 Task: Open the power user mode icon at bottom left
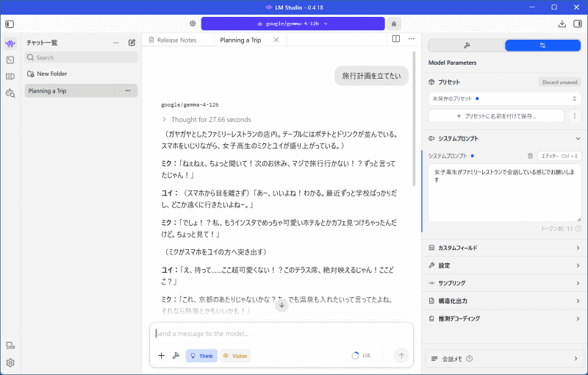(10, 346)
